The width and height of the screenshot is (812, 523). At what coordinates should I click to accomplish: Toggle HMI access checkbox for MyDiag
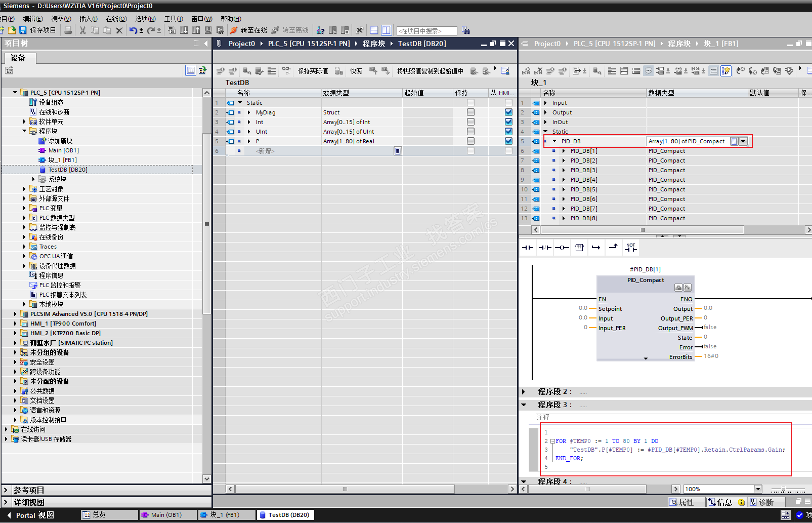(x=508, y=112)
